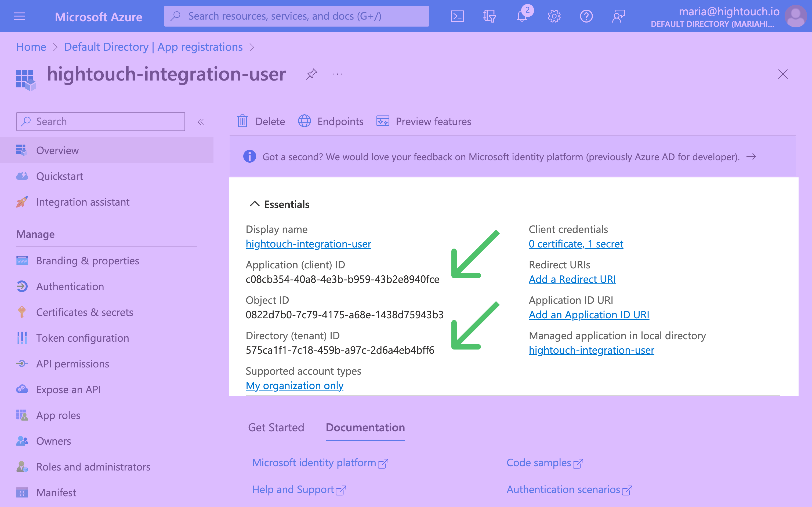Open 0 certificate, 1 secret link
The width and height of the screenshot is (812, 507).
576,244
